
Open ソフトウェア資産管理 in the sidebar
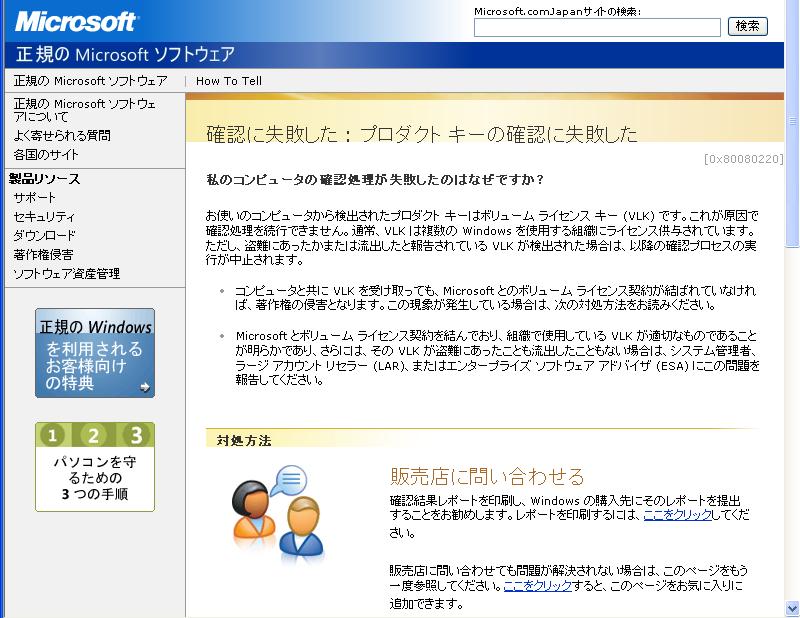coord(66,274)
